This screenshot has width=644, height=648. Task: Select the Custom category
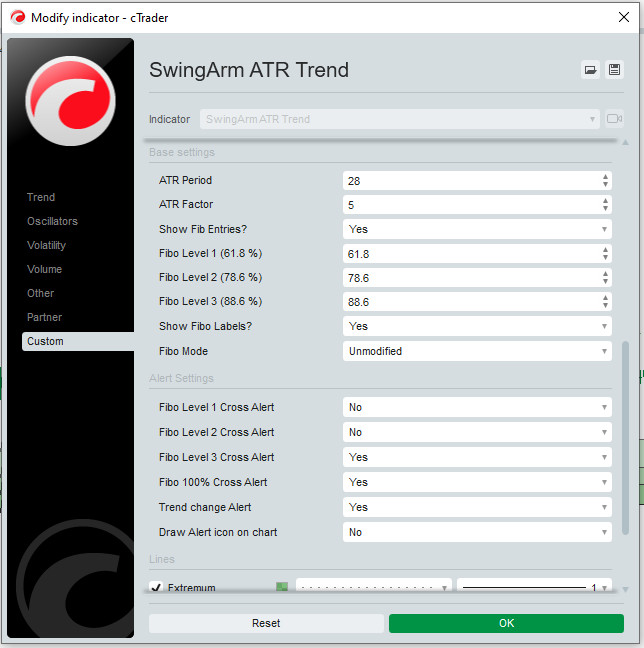click(78, 341)
